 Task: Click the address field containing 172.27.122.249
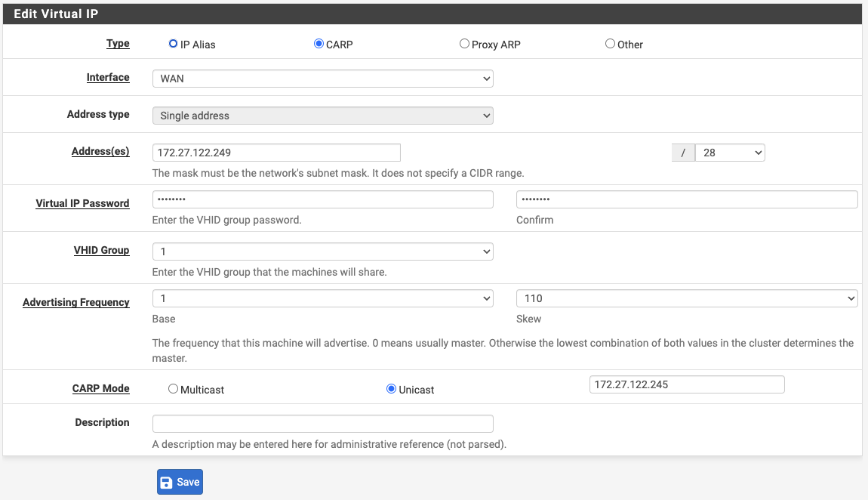click(275, 153)
